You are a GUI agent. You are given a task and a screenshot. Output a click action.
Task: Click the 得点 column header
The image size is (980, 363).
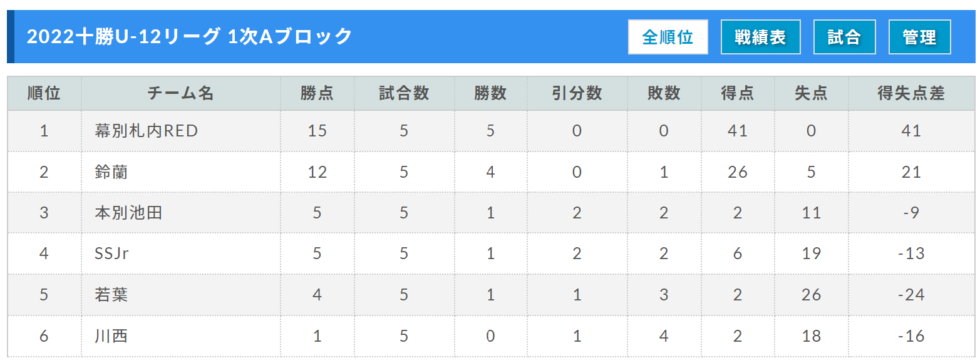coord(738,93)
